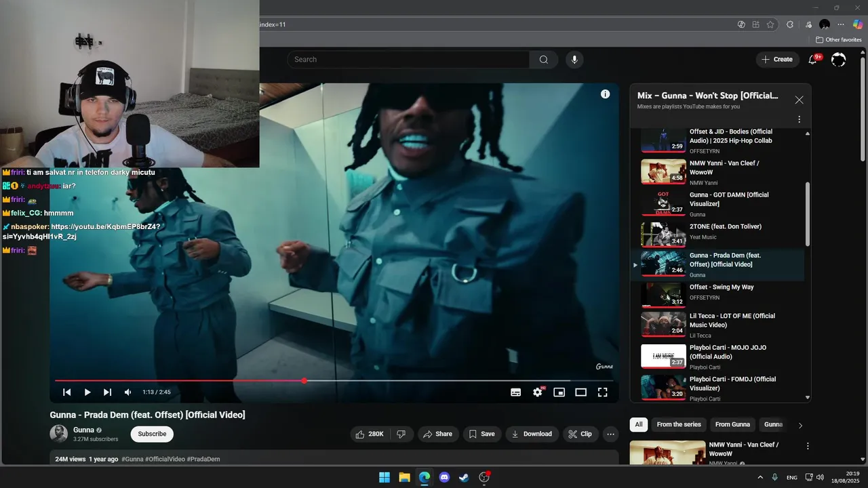Play Offset - Swing My Way
This screenshot has width=868, height=488.
719,294
